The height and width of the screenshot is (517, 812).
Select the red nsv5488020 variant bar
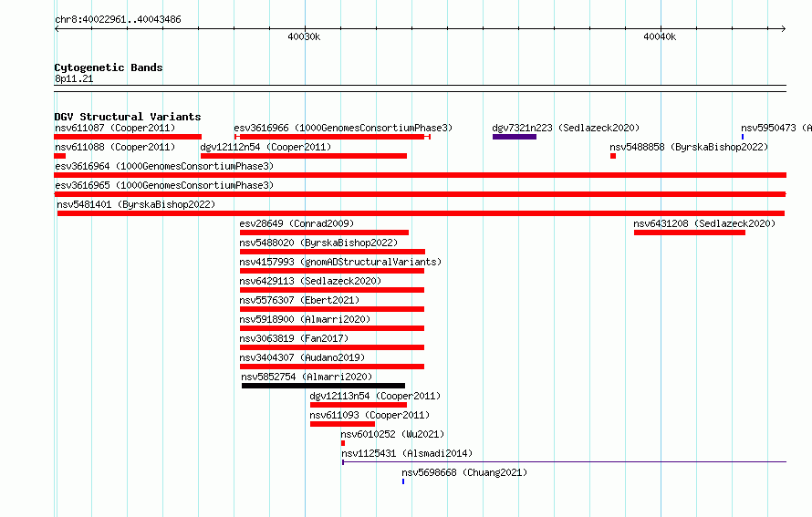[x=332, y=252]
